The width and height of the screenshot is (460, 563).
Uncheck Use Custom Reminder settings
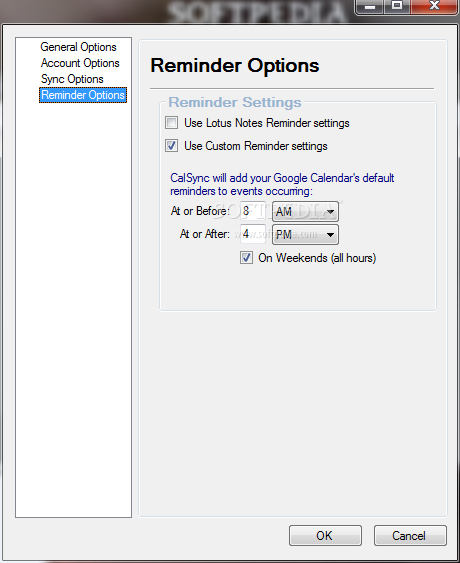click(171, 146)
